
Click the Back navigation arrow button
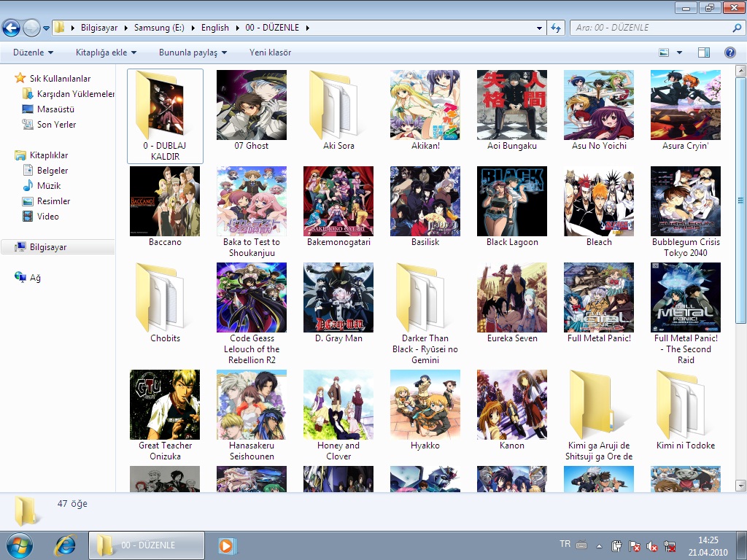[11, 28]
